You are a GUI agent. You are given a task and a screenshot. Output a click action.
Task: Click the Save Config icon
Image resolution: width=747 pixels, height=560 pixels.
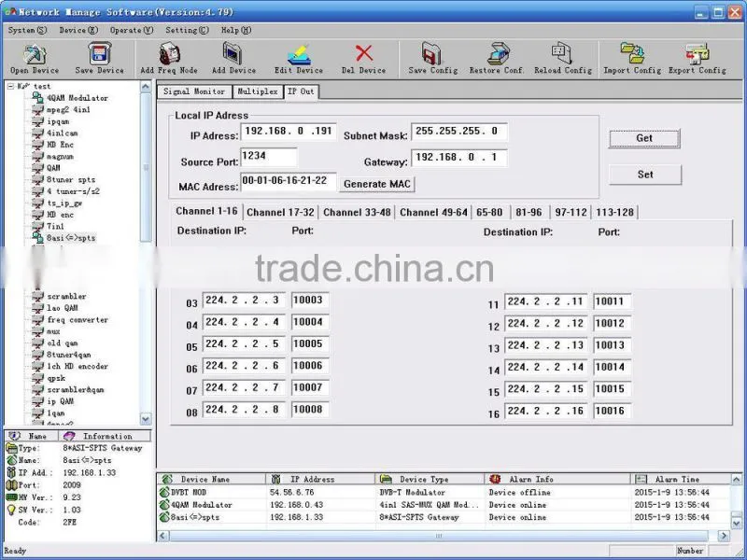click(x=431, y=53)
